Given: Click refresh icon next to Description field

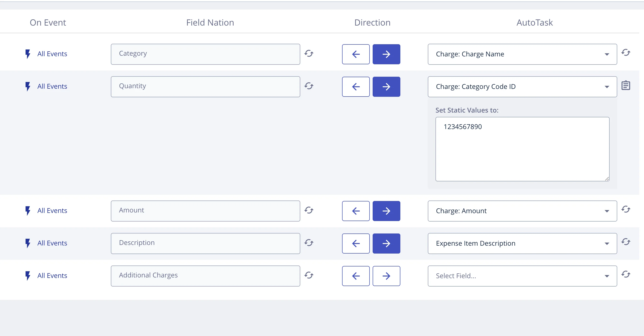Looking at the screenshot, I should click(309, 243).
